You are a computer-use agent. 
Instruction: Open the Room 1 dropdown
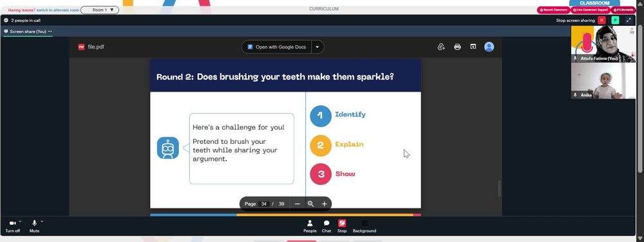coord(100,10)
